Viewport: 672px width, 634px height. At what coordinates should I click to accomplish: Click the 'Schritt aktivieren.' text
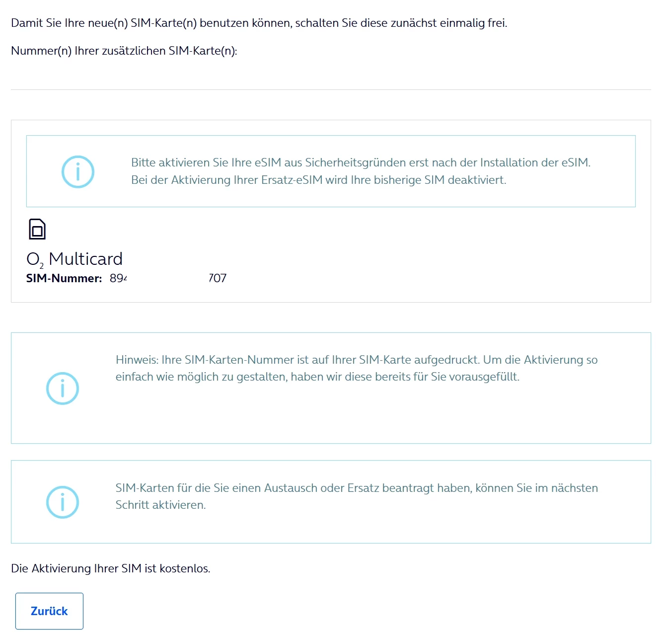point(160,505)
